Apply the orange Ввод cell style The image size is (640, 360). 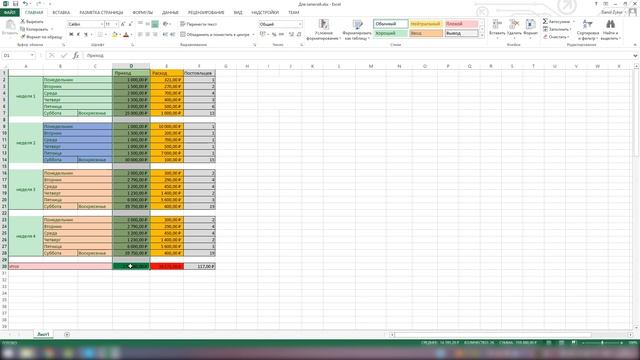[x=426, y=33]
